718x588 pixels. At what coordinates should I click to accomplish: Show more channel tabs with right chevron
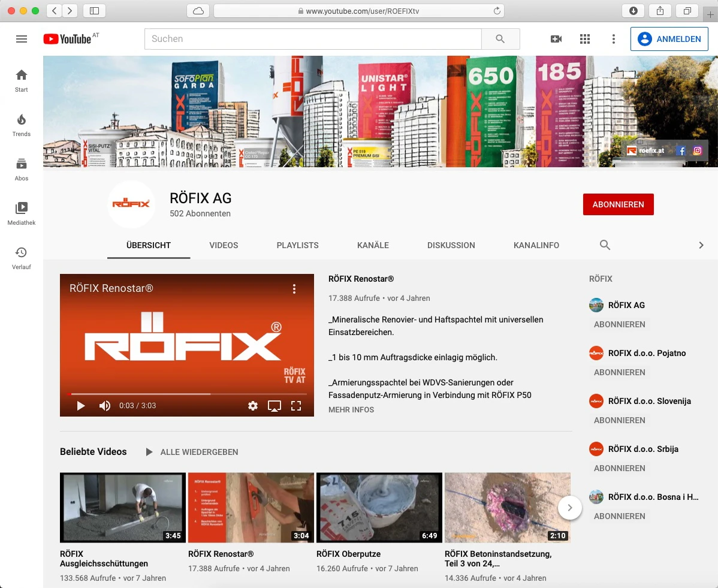pyautogui.click(x=701, y=245)
